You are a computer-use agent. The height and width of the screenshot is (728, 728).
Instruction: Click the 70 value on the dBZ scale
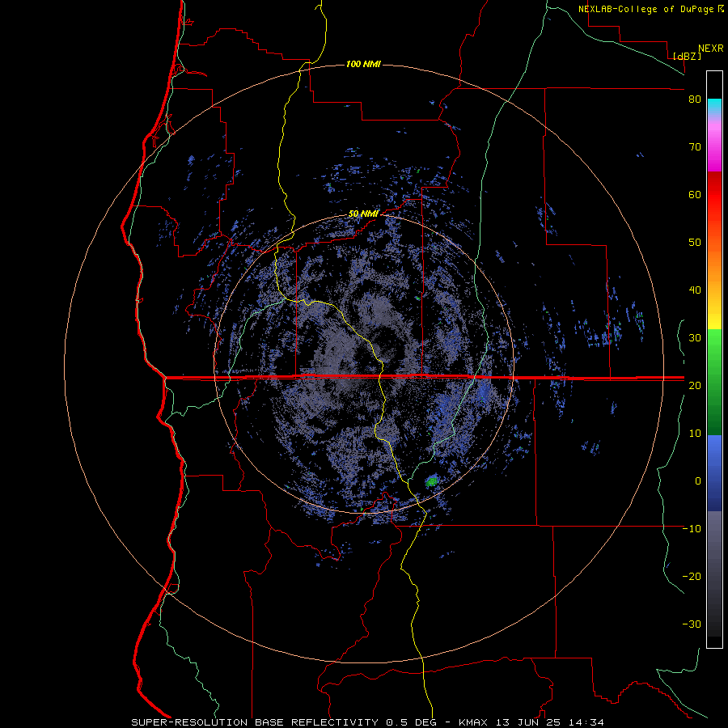[695, 147]
